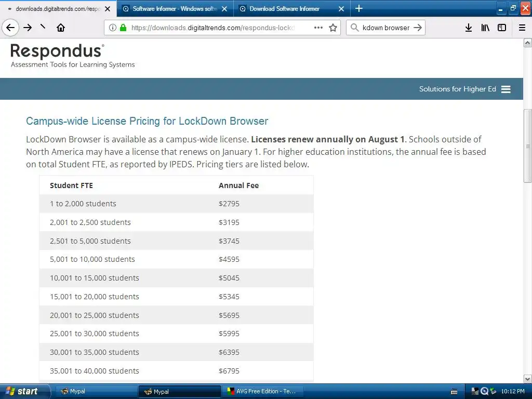
Task: Select the 10,001 to 15,000 students cell
Action: pyautogui.click(x=95, y=278)
